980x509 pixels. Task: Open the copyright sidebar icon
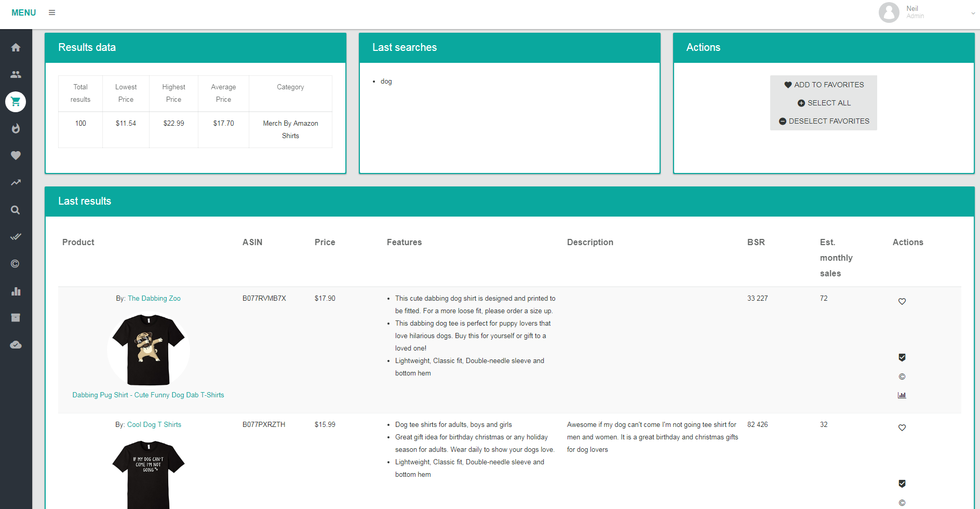15,264
